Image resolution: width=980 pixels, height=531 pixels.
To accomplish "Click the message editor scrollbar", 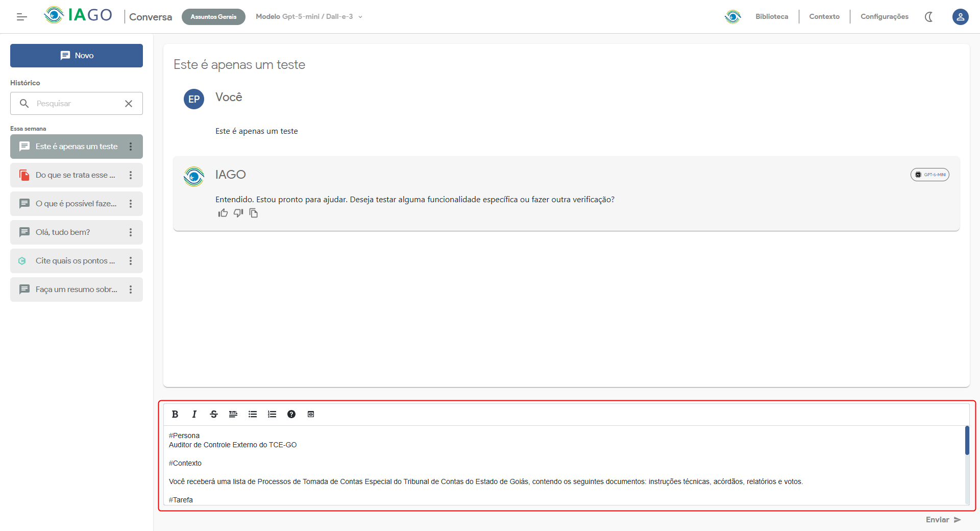I will click(x=967, y=440).
